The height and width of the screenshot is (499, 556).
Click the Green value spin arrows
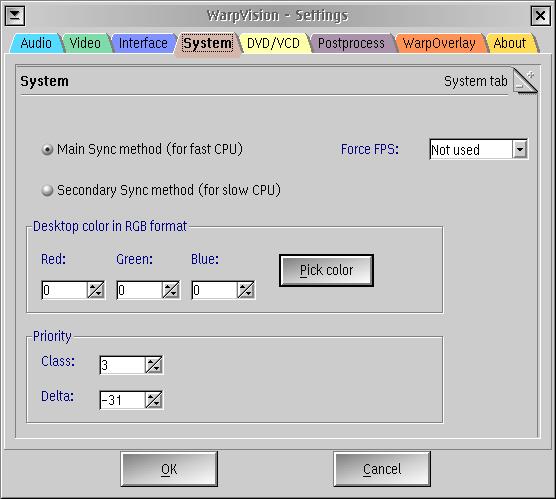(171, 290)
